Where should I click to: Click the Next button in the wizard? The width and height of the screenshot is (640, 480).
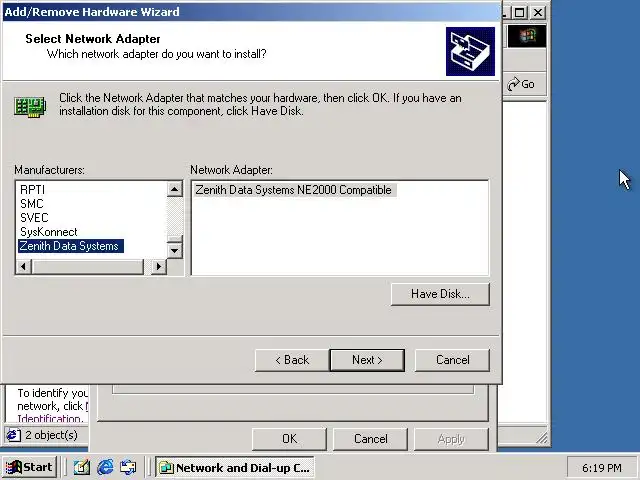[367, 360]
